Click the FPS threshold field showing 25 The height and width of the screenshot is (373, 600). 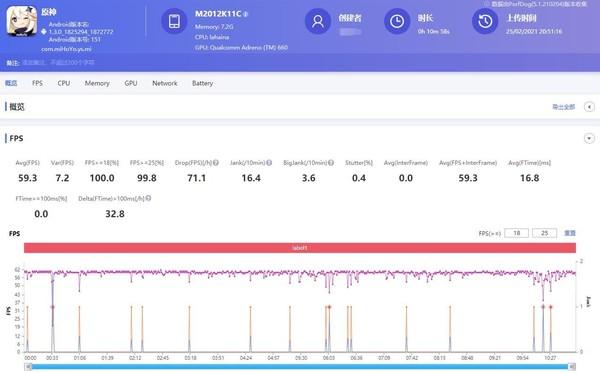tap(545, 233)
